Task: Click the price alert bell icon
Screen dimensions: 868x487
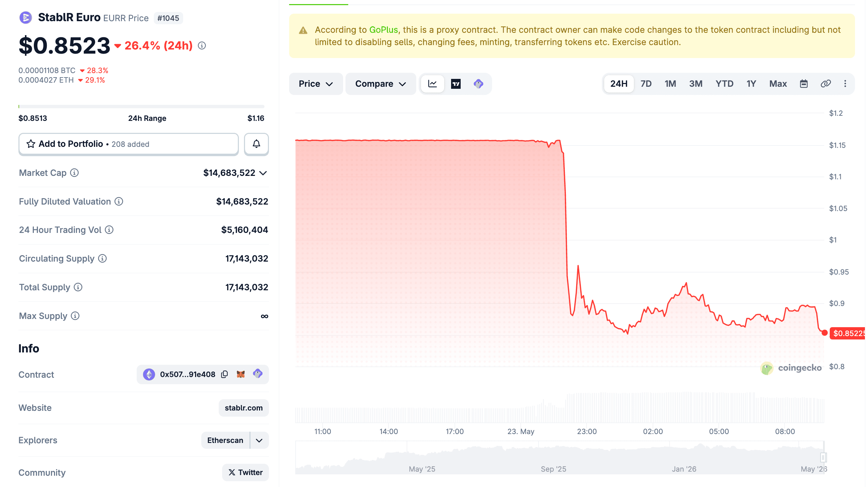Action: coord(256,144)
